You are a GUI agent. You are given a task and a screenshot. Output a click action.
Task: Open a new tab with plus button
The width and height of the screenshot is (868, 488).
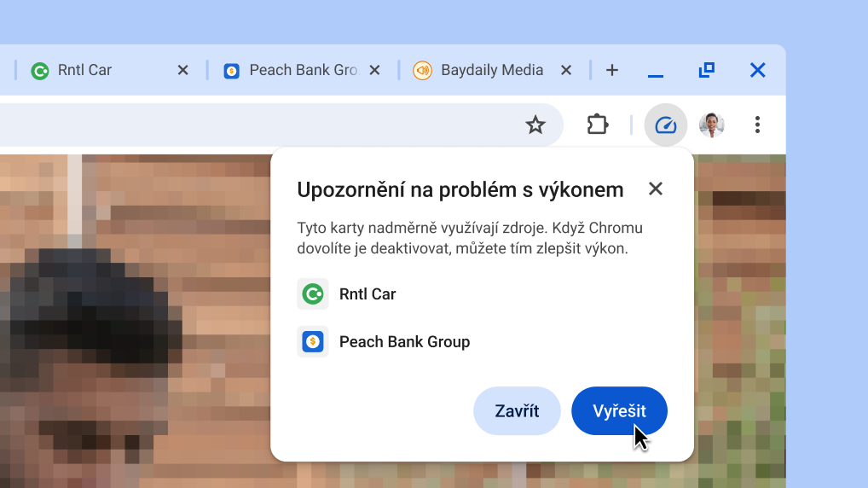(611, 70)
